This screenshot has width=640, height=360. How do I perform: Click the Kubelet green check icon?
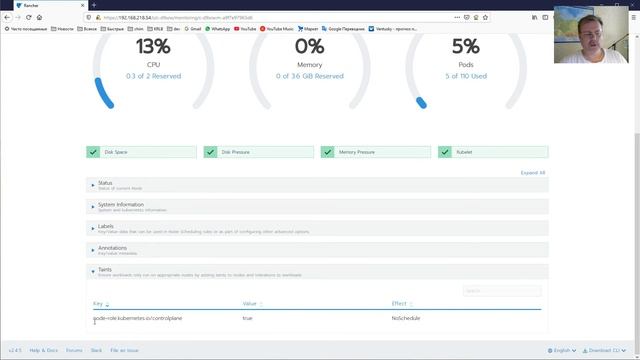click(x=445, y=152)
